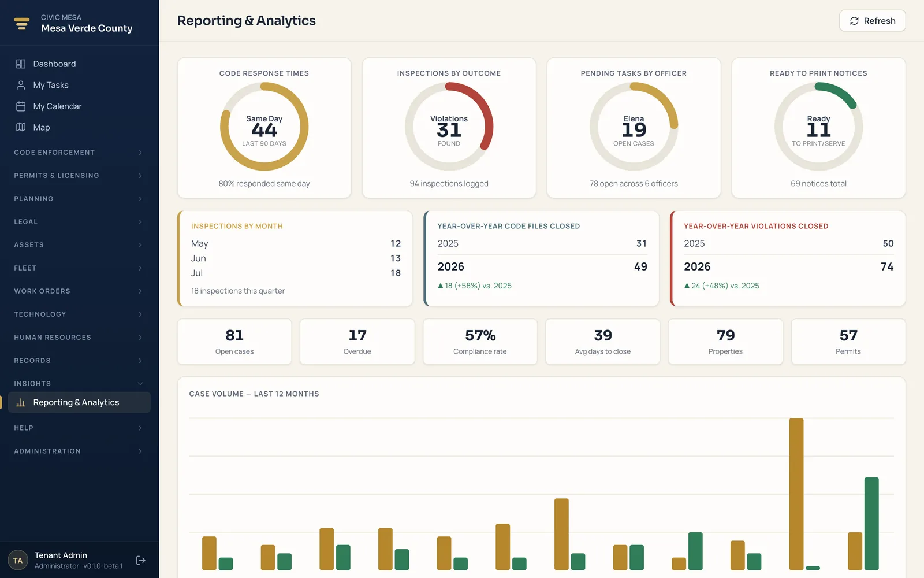924x578 pixels.
Task: Click the Mesa Verde County tenant name
Action: click(x=87, y=28)
